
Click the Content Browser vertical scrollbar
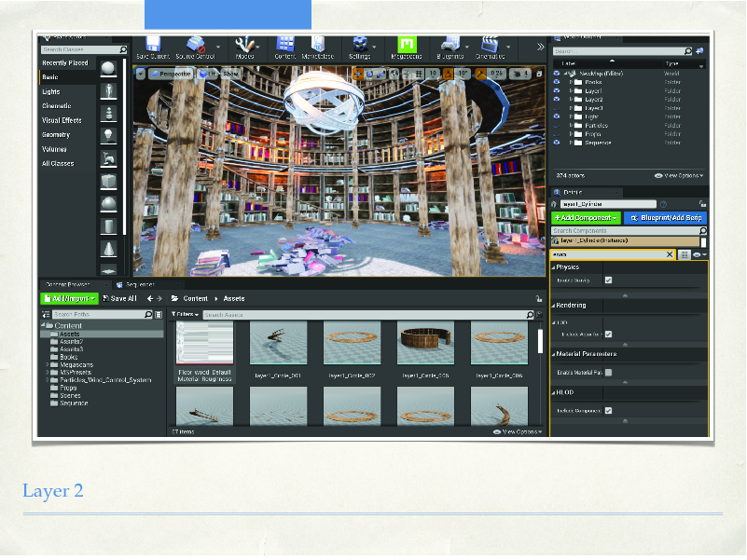[540, 342]
